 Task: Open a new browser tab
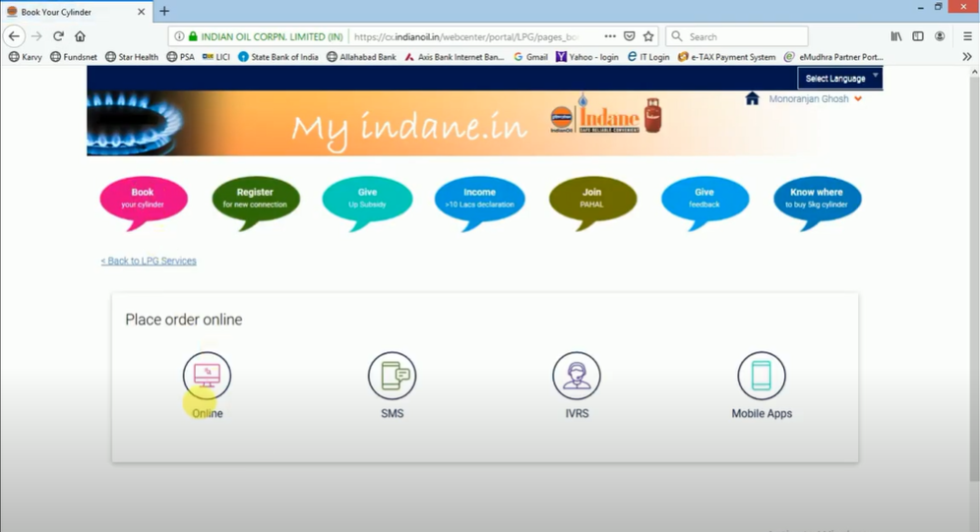pyautogui.click(x=164, y=12)
